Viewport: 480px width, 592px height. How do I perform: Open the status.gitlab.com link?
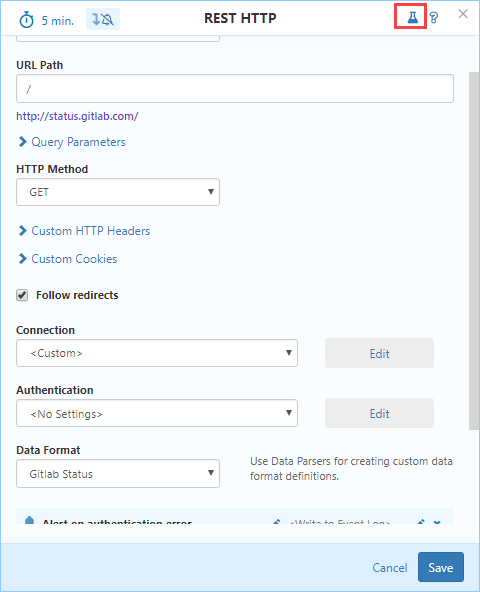coord(77,116)
